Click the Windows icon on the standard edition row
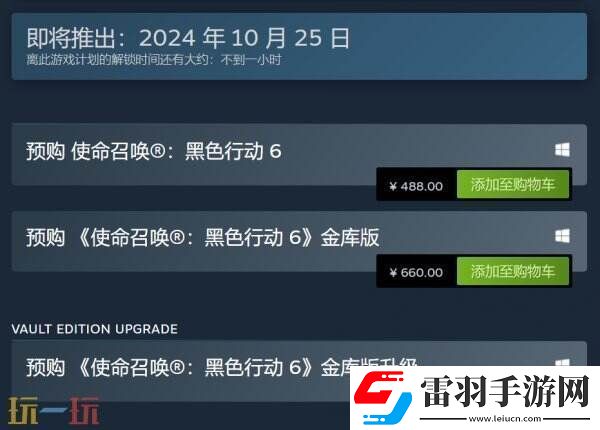The width and height of the screenshot is (600, 430). [x=562, y=150]
